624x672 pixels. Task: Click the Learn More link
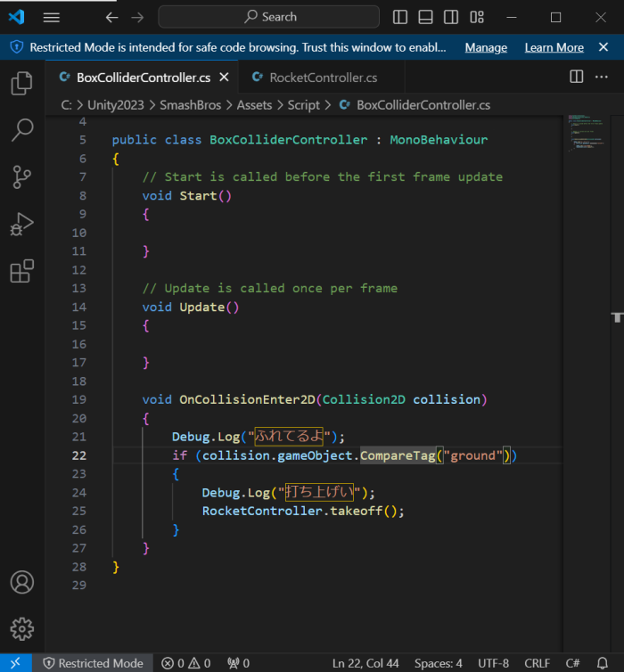(554, 47)
